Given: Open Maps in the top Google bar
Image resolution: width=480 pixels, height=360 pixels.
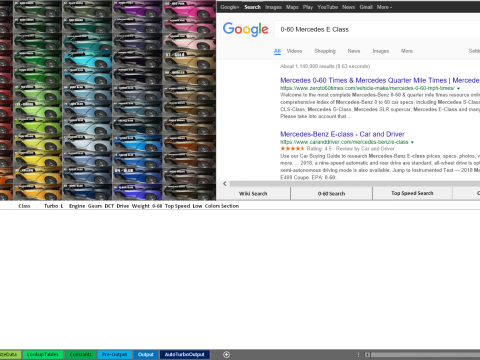Looking at the screenshot, I should [x=292, y=7].
